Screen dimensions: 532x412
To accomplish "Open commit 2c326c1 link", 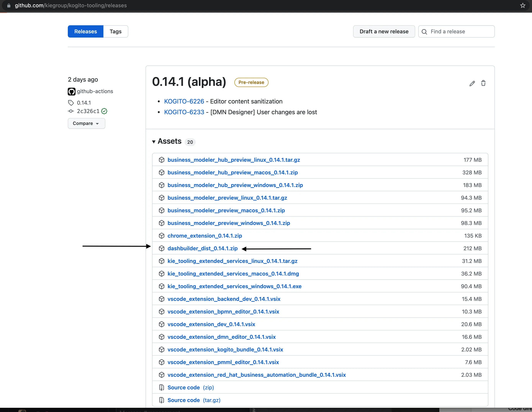I will tap(88, 111).
